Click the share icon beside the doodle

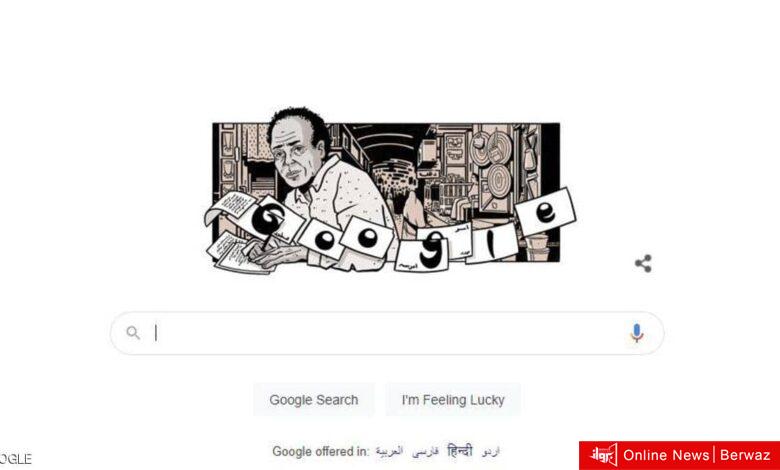[643, 264]
